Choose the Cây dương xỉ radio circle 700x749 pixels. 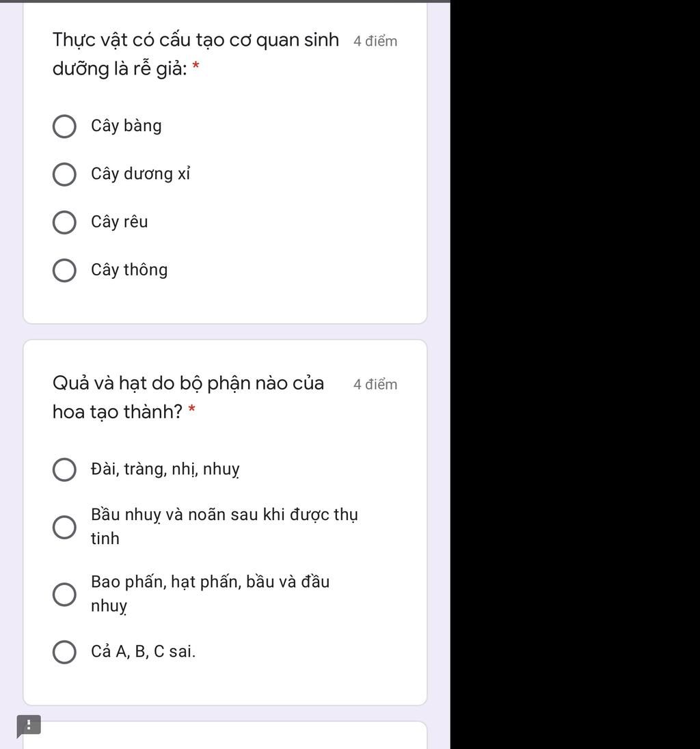click(x=64, y=174)
